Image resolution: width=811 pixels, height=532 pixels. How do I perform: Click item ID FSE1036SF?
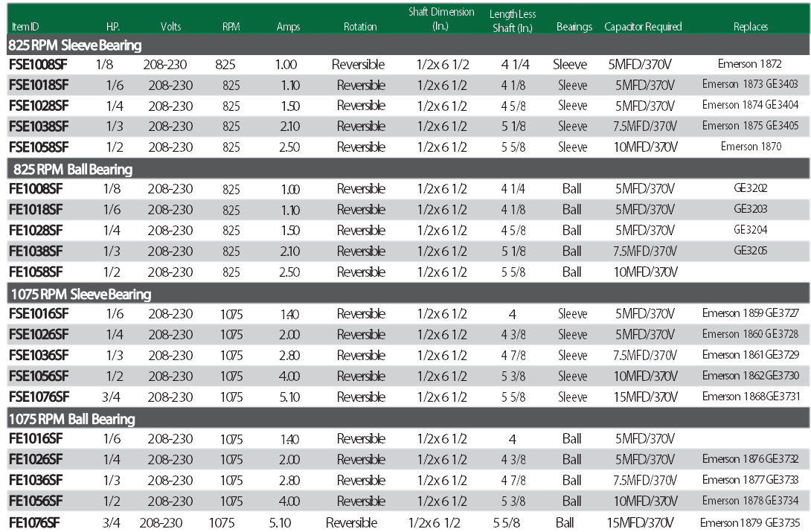[39, 355]
